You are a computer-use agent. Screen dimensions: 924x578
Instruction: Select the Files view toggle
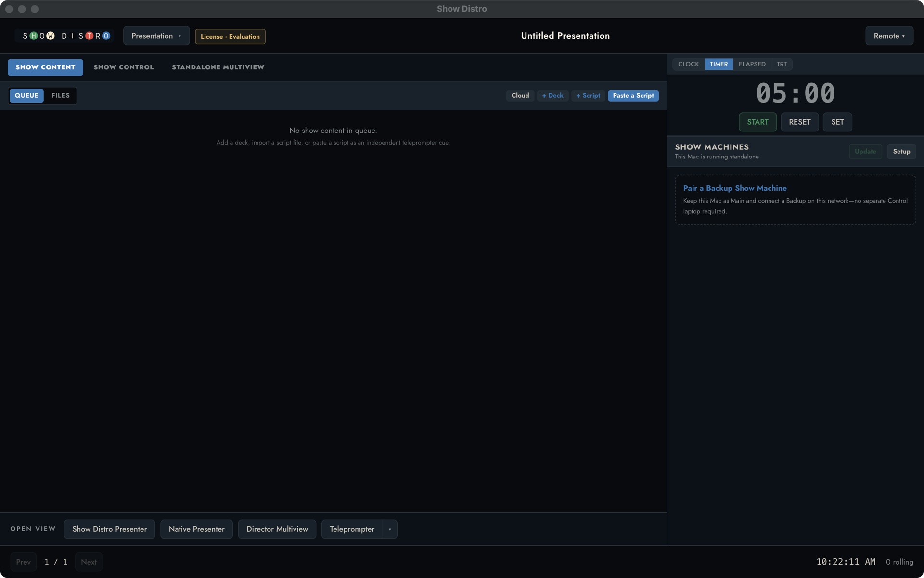61,95
